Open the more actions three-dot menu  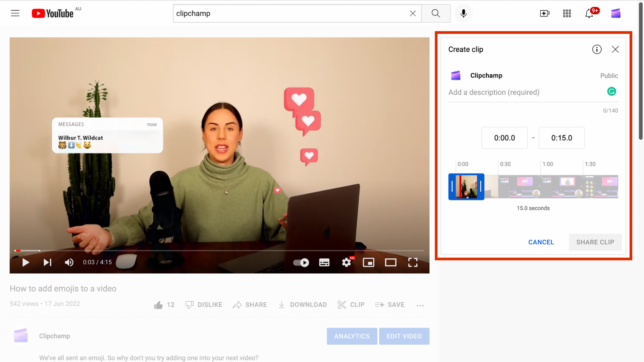click(x=420, y=305)
